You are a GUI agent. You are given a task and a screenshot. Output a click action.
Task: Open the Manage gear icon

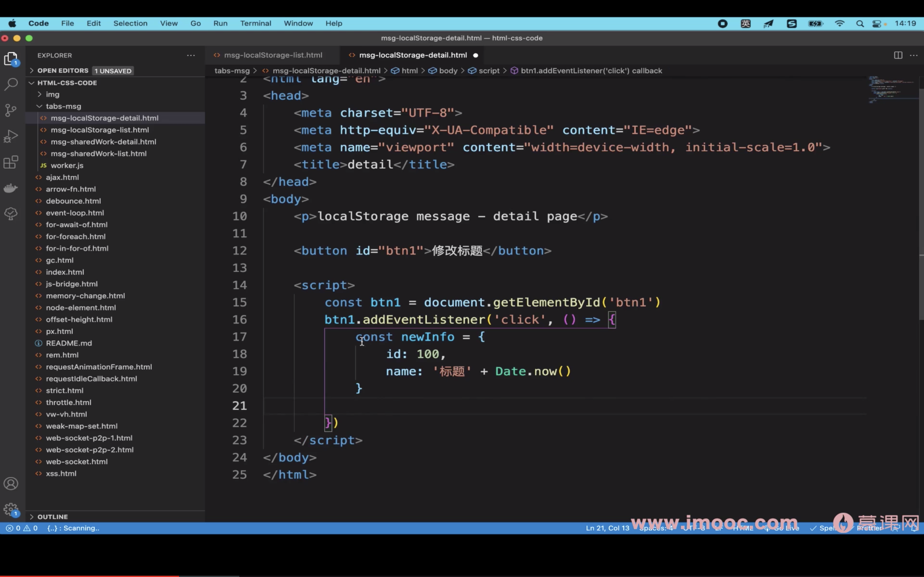[x=11, y=509]
